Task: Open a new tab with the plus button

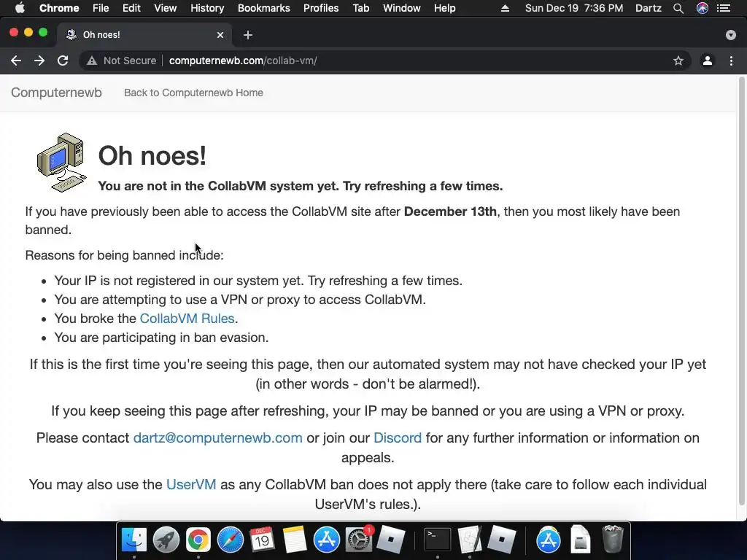Action: tap(248, 35)
